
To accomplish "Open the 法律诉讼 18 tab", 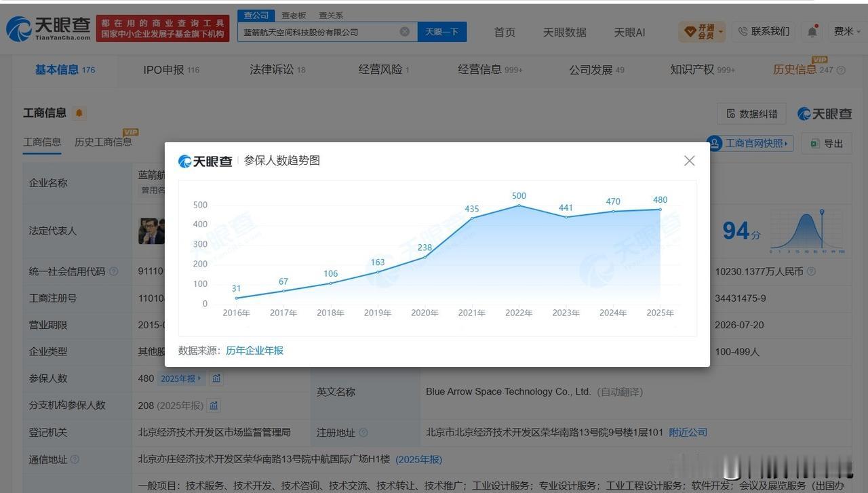I will (x=277, y=70).
